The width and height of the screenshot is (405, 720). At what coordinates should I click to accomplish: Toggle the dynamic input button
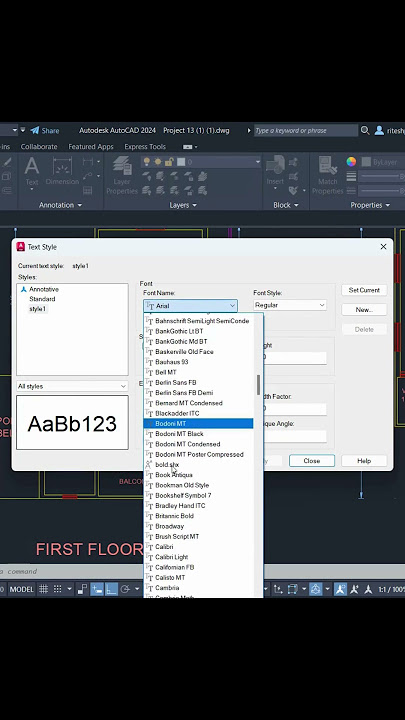point(97,589)
